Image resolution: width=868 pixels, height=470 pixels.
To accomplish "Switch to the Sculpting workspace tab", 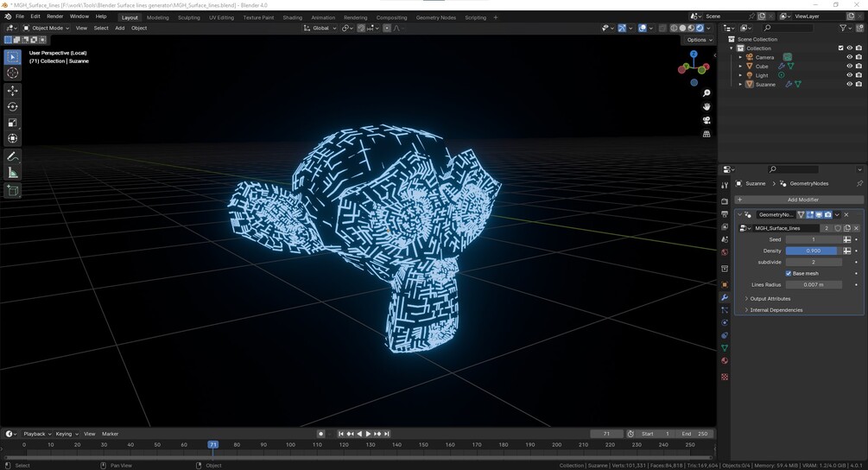I will click(189, 17).
